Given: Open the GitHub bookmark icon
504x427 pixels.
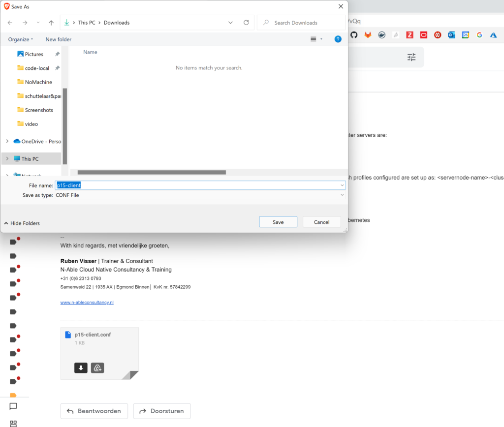Looking at the screenshot, I should click(x=353, y=35).
